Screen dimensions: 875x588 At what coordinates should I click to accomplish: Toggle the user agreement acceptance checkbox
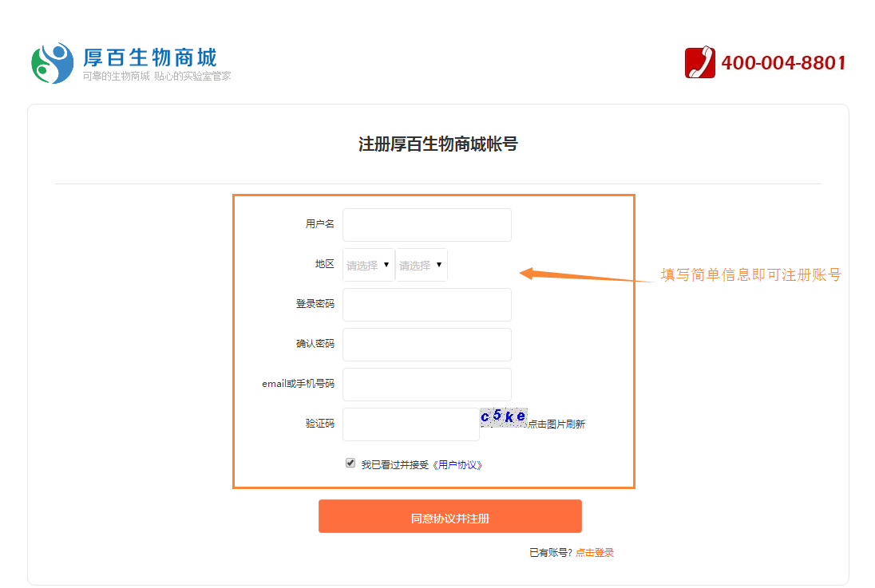tap(350, 464)
